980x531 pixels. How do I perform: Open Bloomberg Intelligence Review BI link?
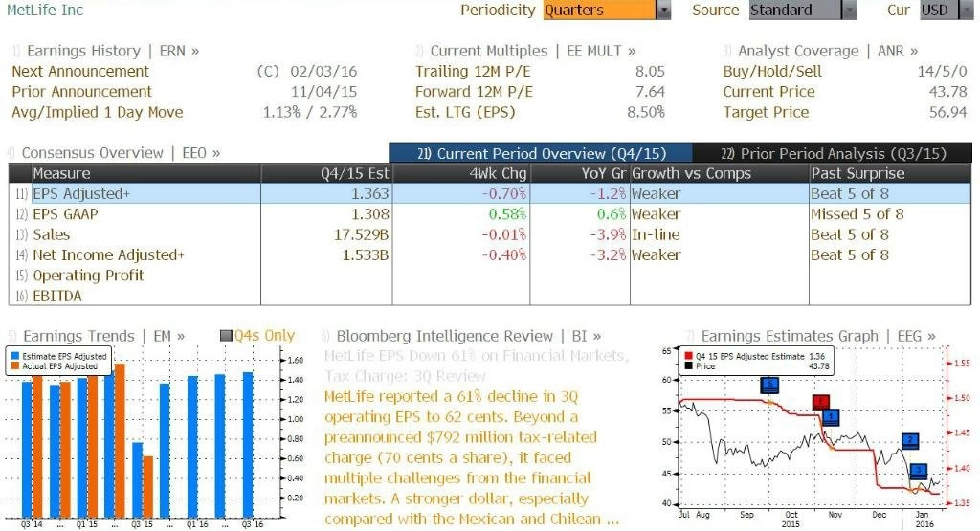click(x=469, y=336)
